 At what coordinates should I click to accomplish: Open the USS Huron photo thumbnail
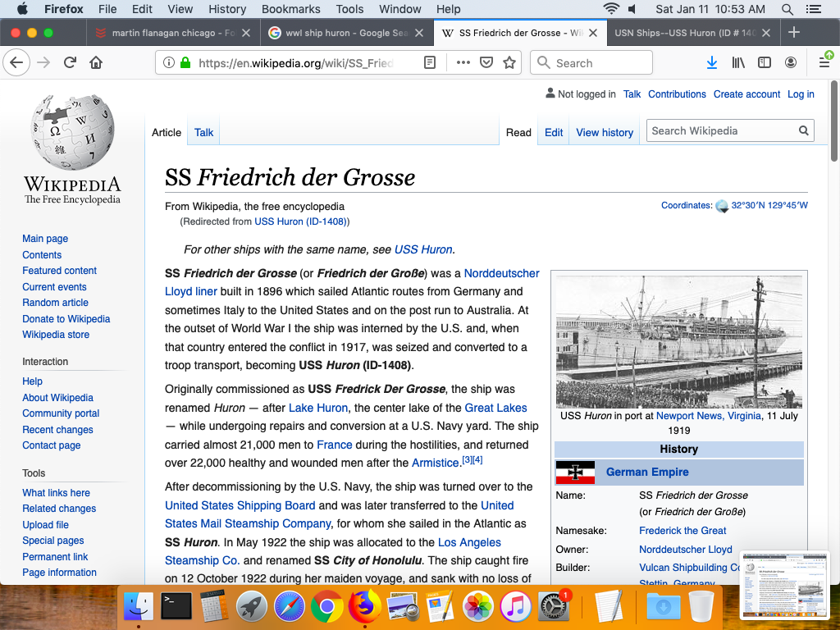(x=678, y=341)
